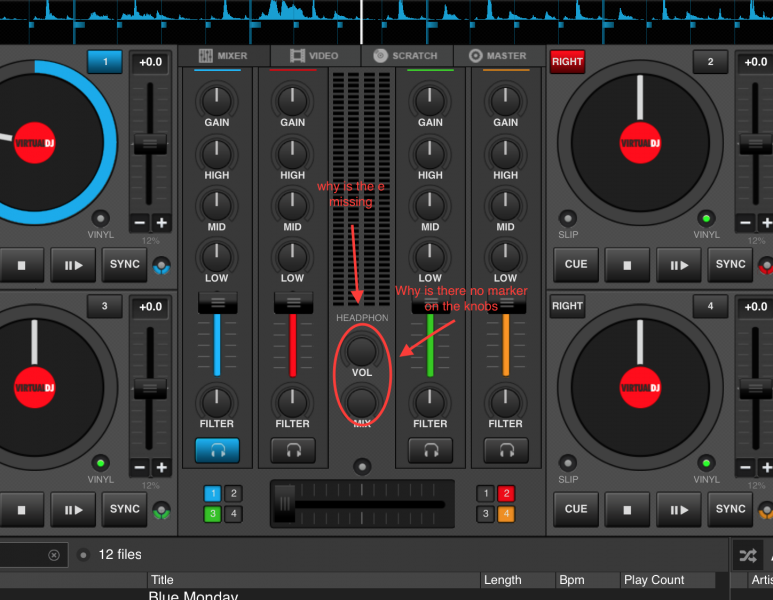Sort the file list by Bpm column
This screenshot has width=773, height=600.
click(x=572, y=580)
